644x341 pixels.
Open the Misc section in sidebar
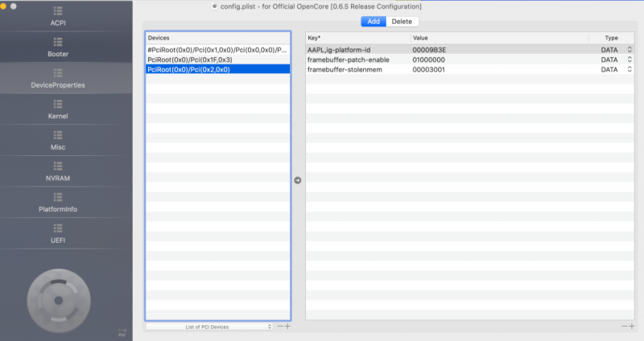tap(58, 140)
